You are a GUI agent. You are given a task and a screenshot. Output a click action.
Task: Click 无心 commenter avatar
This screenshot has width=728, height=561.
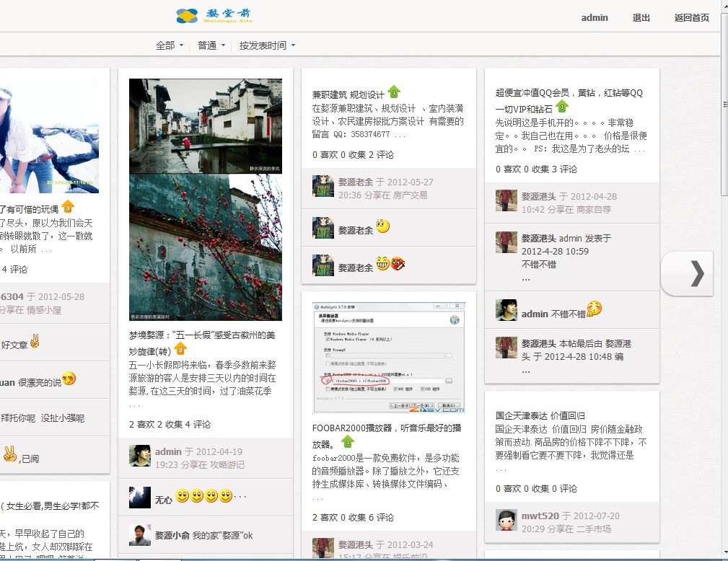(x=140, y=498)
